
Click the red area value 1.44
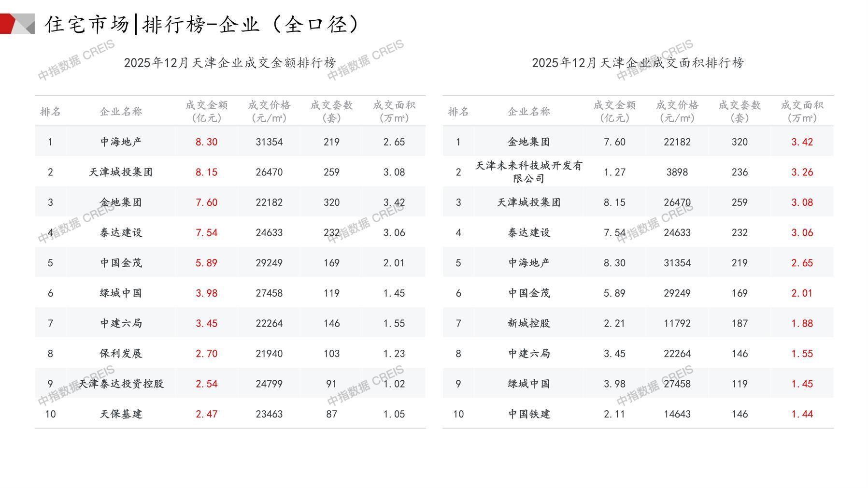tap(802, 414)
